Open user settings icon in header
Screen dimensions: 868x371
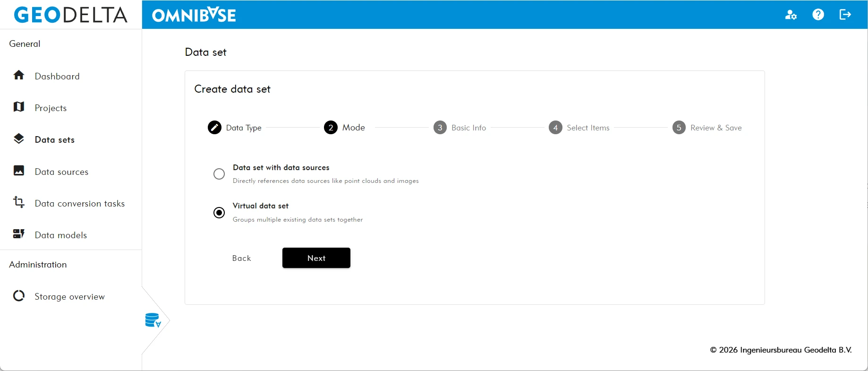[791, 15]
